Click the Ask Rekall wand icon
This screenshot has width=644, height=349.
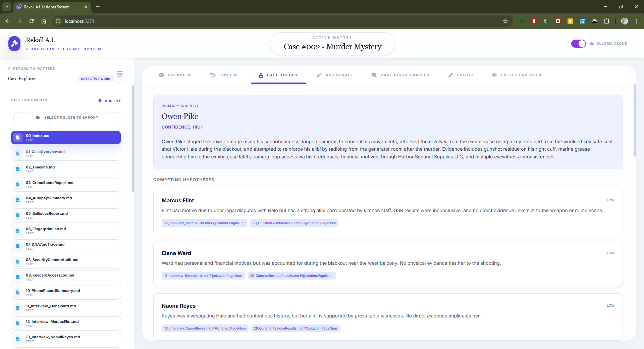(x=319, y=75)
